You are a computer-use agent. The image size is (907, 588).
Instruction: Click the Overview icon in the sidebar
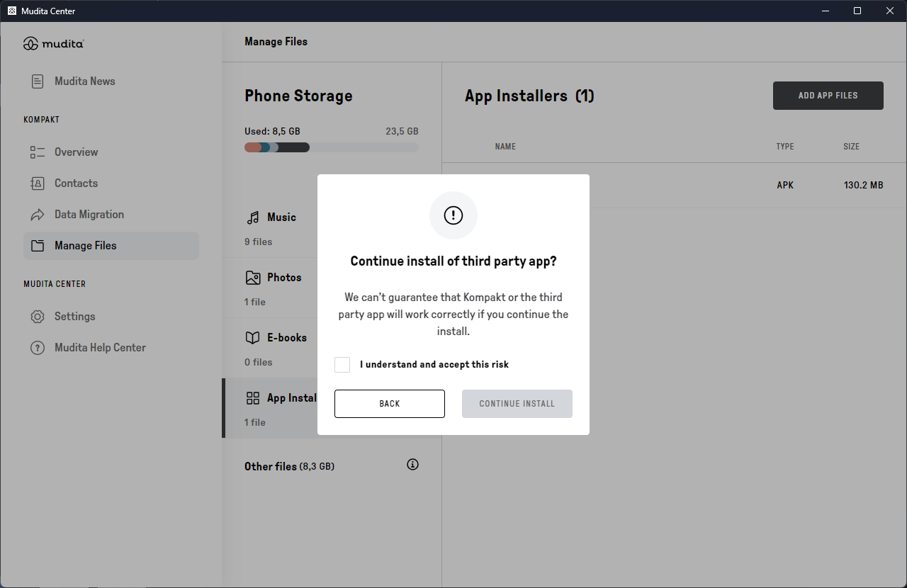(x=38, y=152)
